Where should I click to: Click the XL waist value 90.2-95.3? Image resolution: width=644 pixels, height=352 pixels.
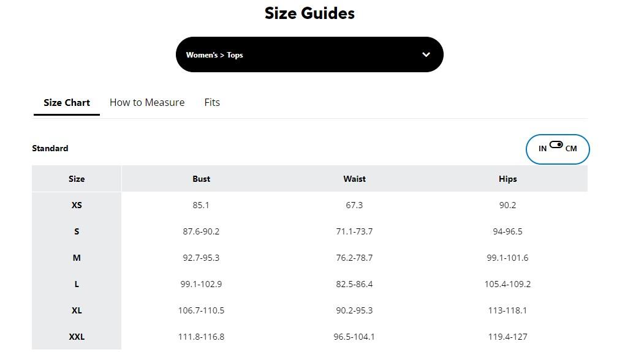tap(354, 310)
